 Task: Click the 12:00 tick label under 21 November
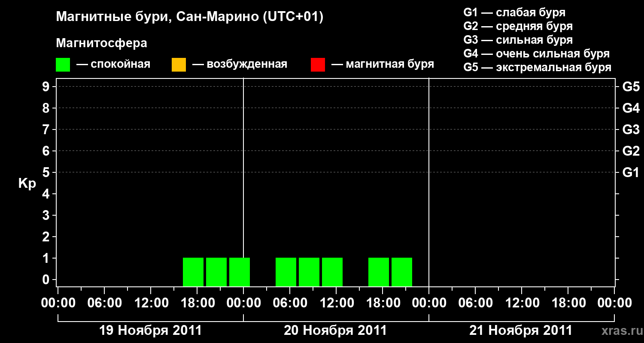coord(522,303)
